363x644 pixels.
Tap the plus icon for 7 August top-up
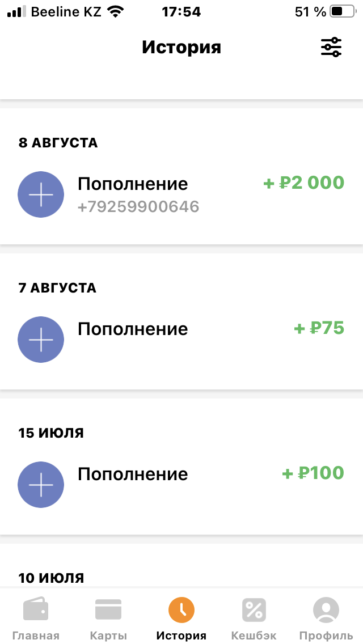coord(41,340)
